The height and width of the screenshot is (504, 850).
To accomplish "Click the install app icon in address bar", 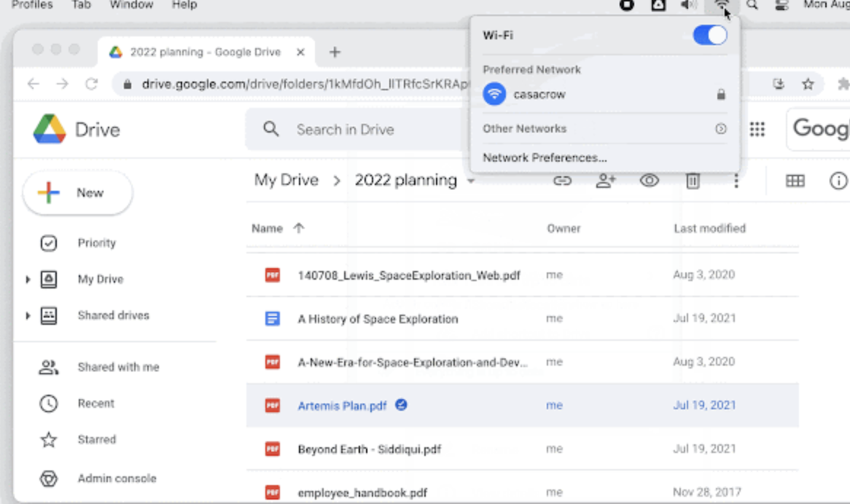I will coord(779,84).
